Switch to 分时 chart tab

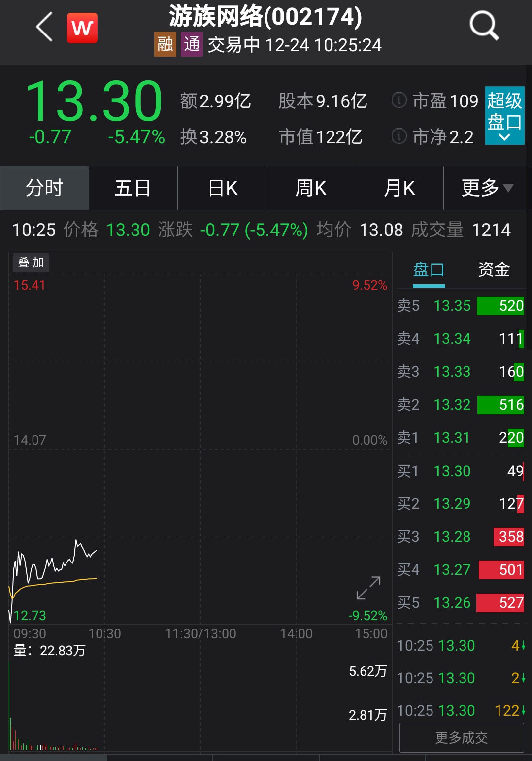click(44, 188)
